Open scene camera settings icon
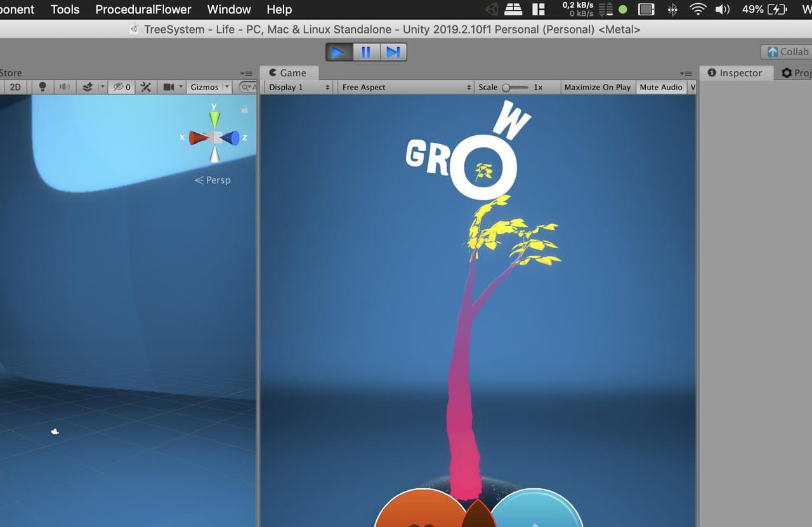 (x=169, y=87)
